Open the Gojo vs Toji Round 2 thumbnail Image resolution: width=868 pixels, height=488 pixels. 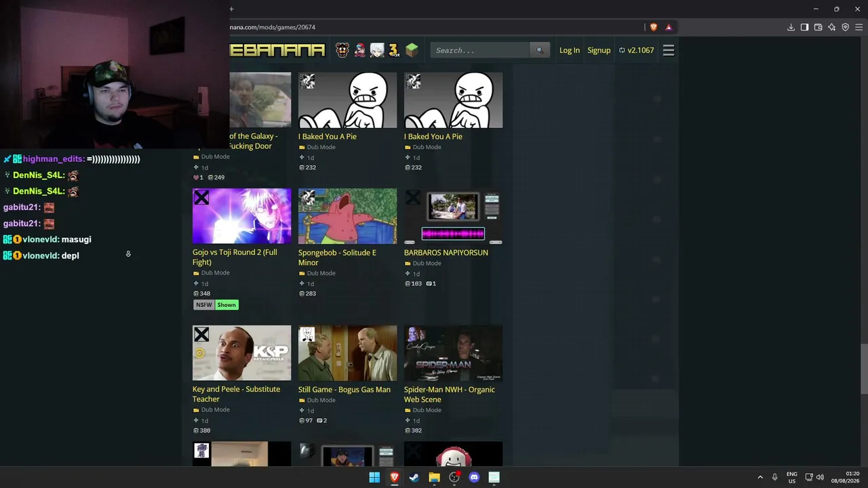[x=242, y=216]
